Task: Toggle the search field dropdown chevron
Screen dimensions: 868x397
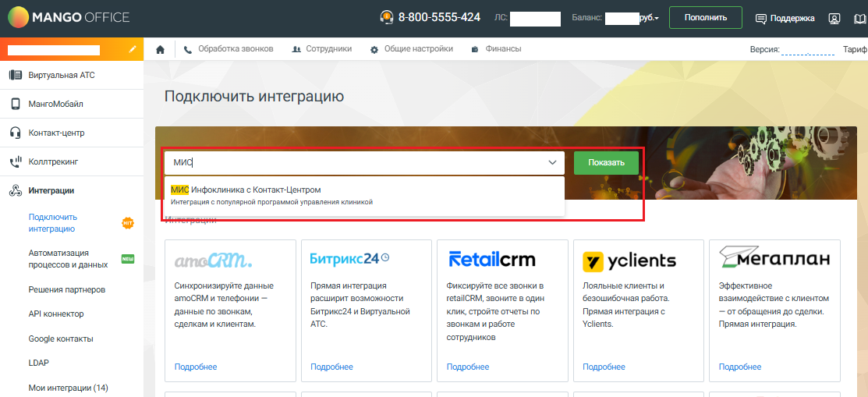Action: click(x=552, y=163)
